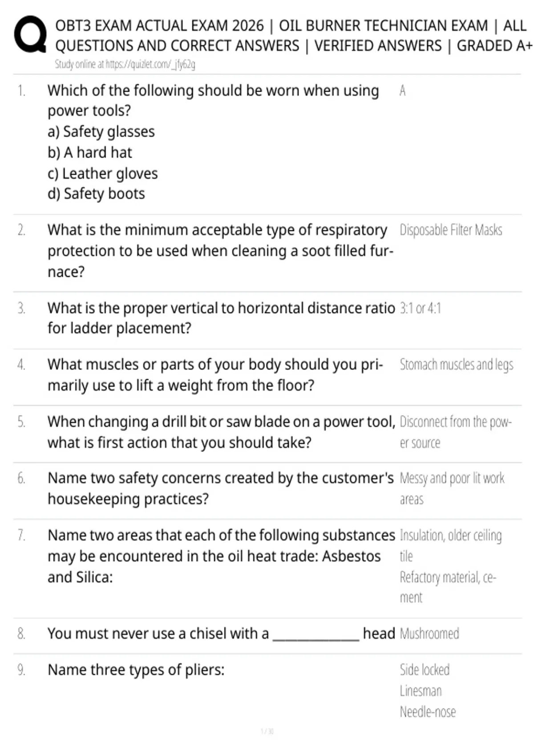Click the Disposable Filter Masks answer
This screenshot has height=756, width=534.
(451, 230)
